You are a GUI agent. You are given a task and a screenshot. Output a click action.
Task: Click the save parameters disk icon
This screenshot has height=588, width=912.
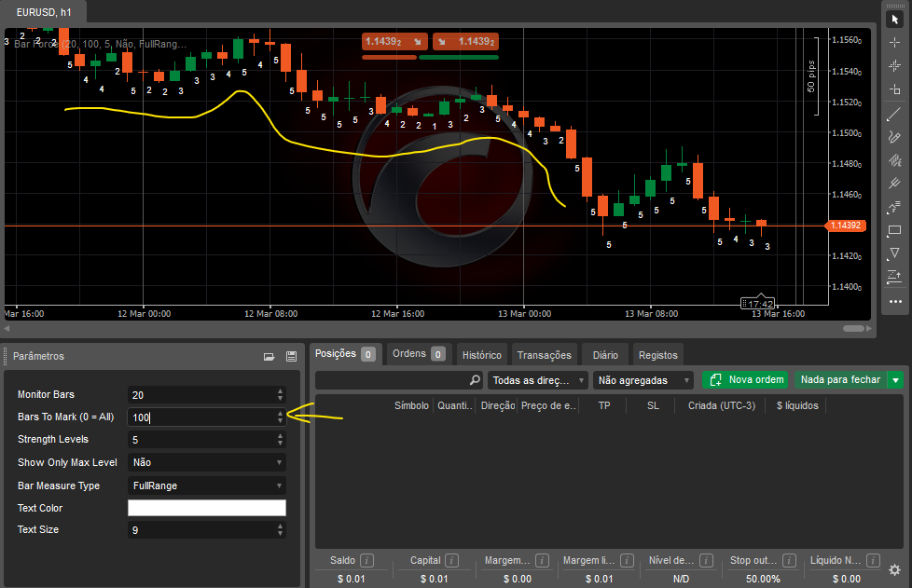291,356
